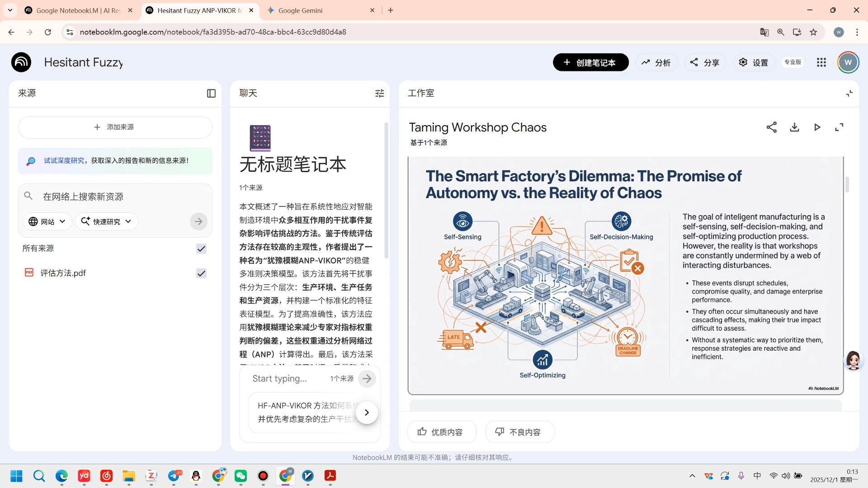
Task: Expand the 快速研究 dropdown
Action: 106,221
